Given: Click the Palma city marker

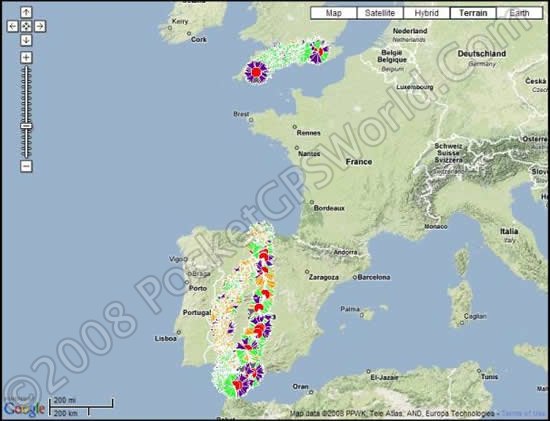Looking at the screenshot, I should 362,315.
